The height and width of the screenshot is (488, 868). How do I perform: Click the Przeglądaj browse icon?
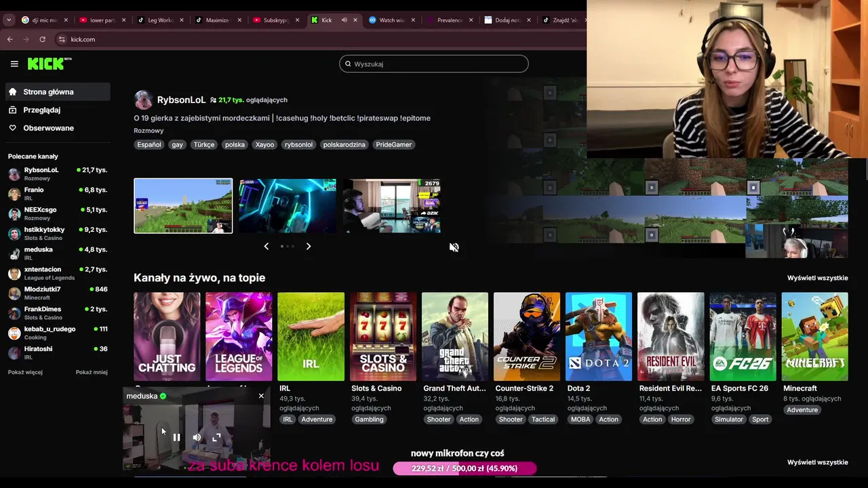pos(13,110)
